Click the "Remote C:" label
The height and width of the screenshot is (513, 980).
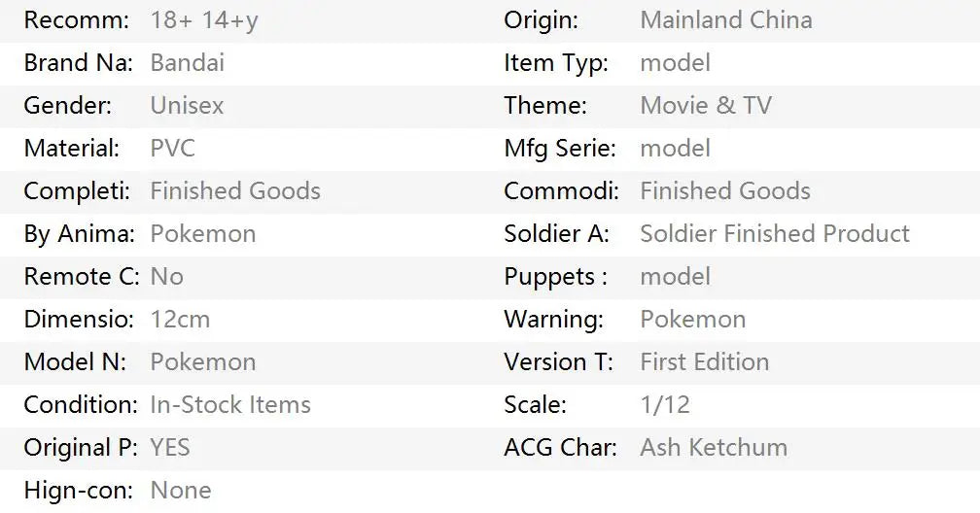pyautogui.click(x=81, y=277)
